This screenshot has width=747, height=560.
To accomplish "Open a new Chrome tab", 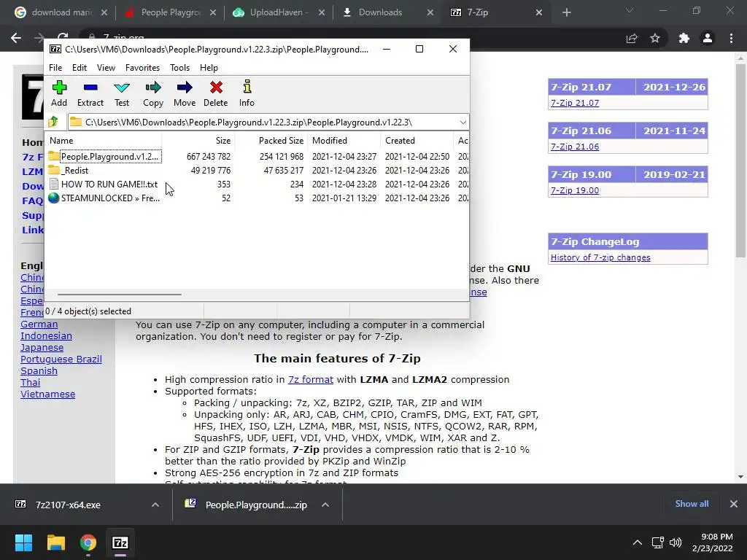I will [566, 12].
